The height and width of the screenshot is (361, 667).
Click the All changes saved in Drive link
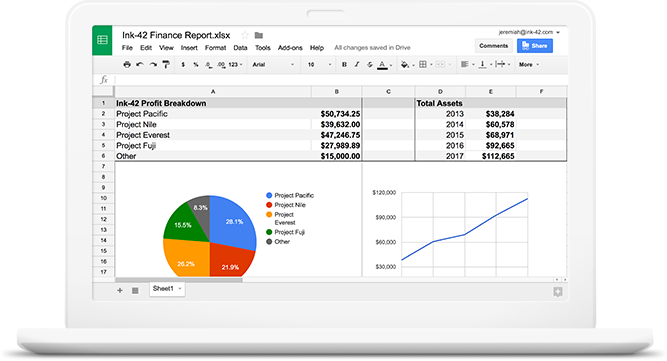pos(372,48)
